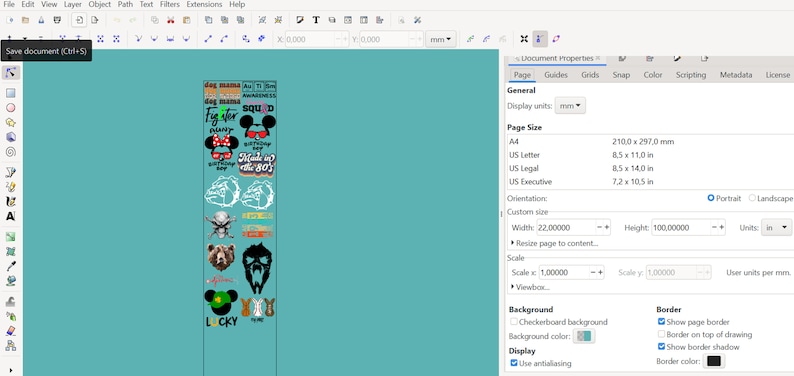Select the 3D box tool

click(10, 137)
